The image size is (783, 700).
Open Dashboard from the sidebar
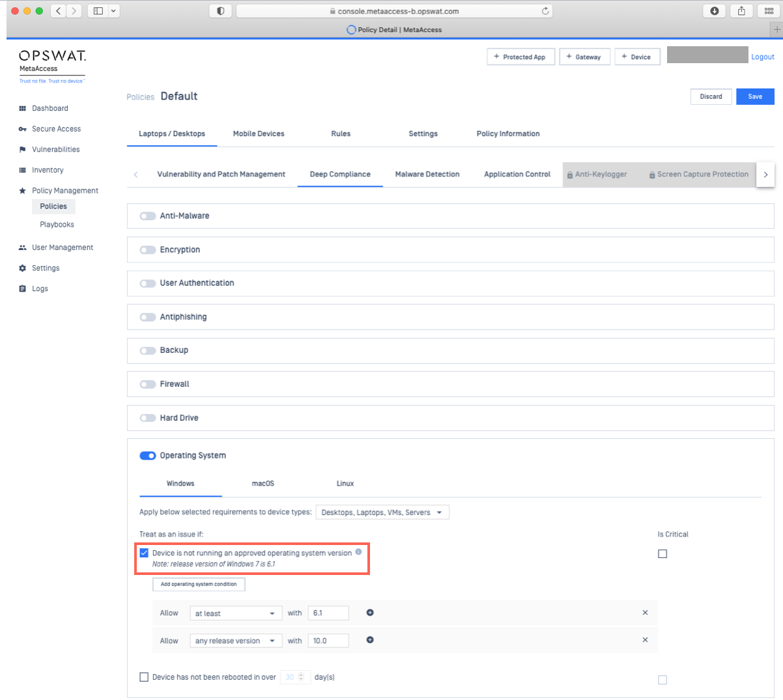pyautogui.click(x=50, y=108)
